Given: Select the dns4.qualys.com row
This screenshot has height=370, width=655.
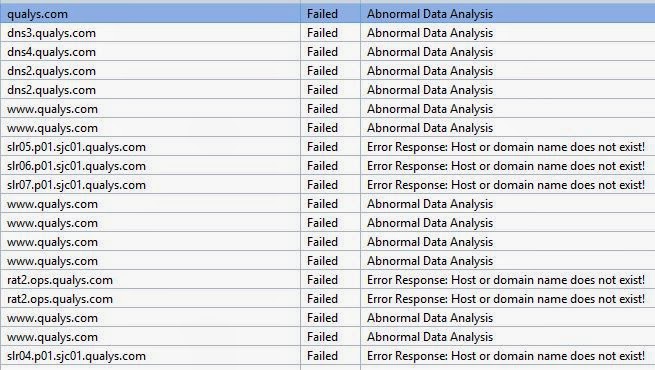Looking at the screenshot, I should (x=328, y=52).
